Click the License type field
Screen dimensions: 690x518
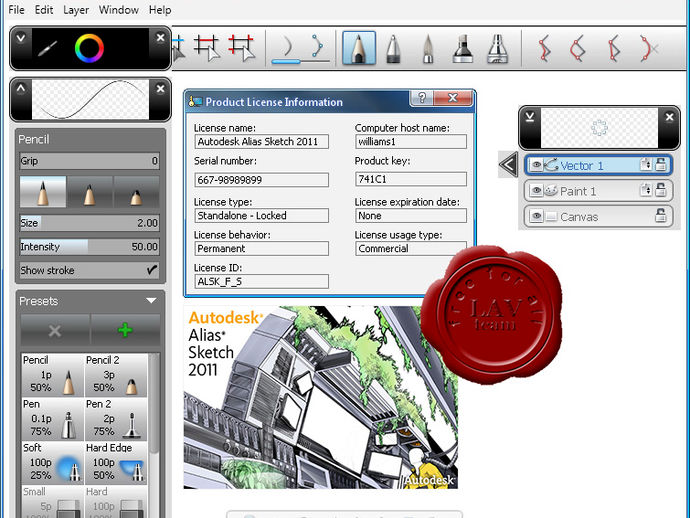tap(261, 216)
